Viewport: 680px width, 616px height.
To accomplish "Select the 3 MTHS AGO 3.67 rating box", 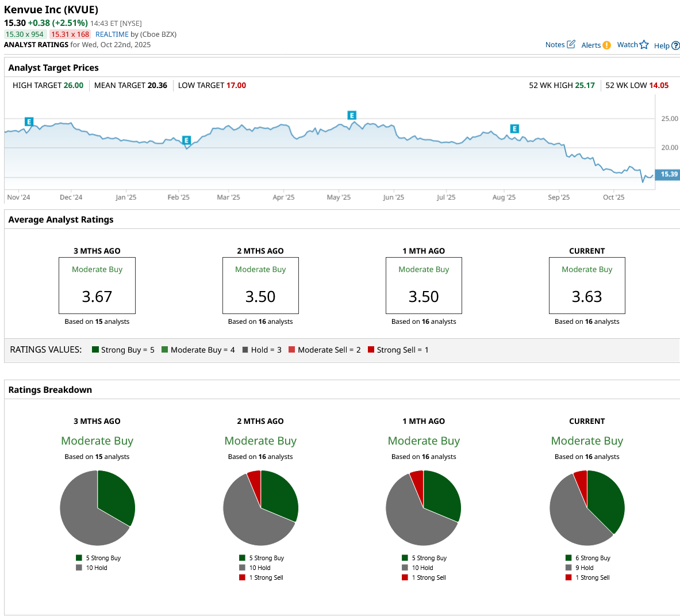I will [x=97, y=285].
